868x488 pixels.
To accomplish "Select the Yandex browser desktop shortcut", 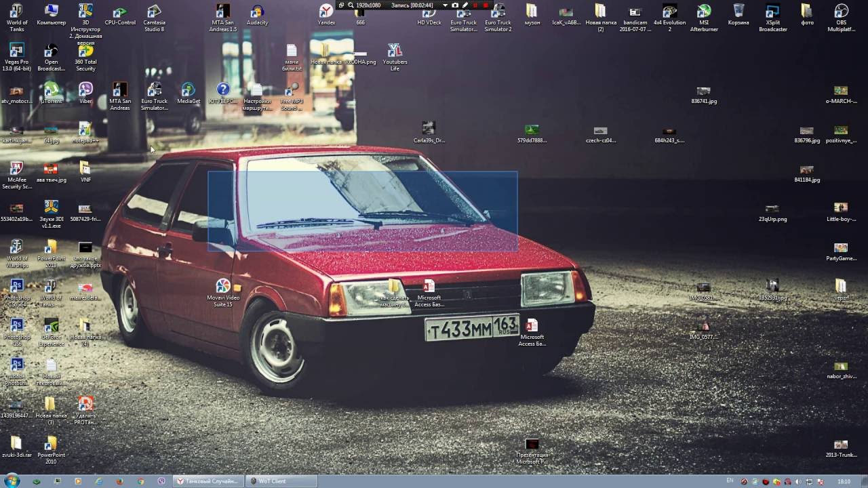I will pos(326,15).
